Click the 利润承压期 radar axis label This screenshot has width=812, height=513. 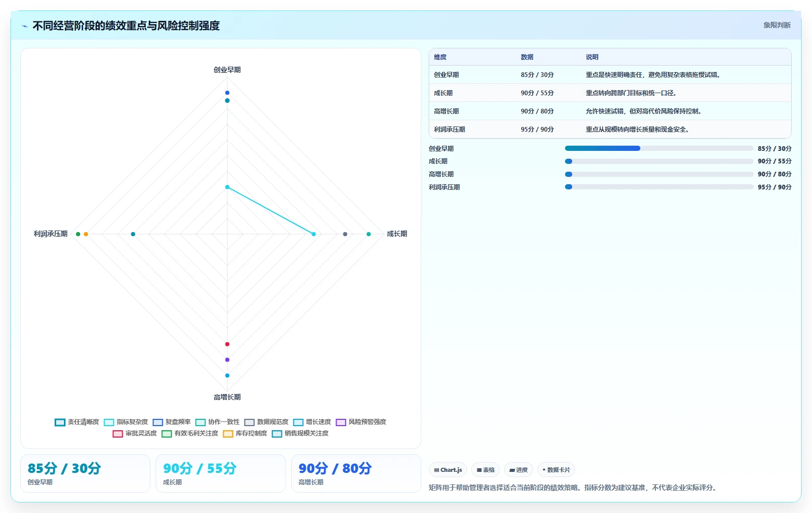click(x=50, y=234)
